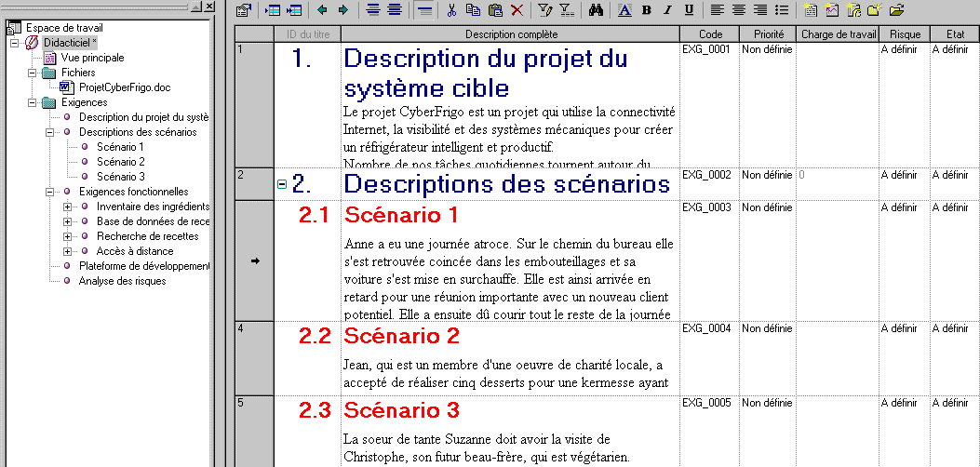980x467 pixels.
Task: Click the Scénario 2 heading in grid
Action: point(402,336)
